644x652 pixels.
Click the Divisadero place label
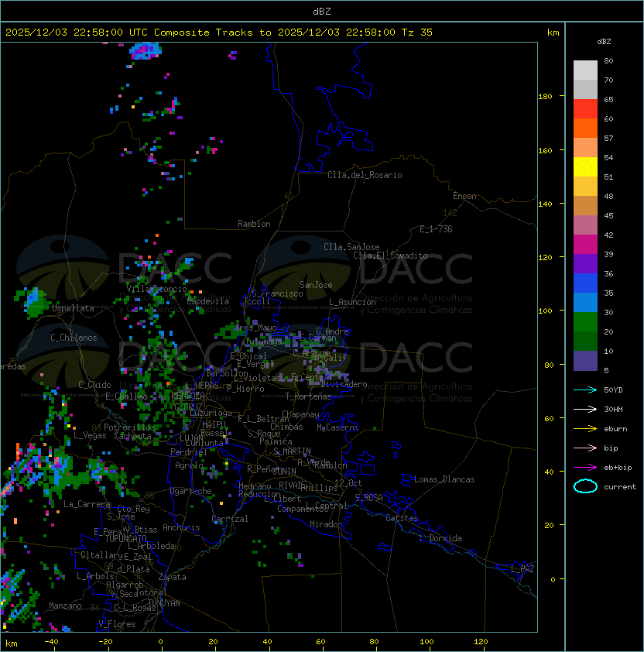(344, 384)
